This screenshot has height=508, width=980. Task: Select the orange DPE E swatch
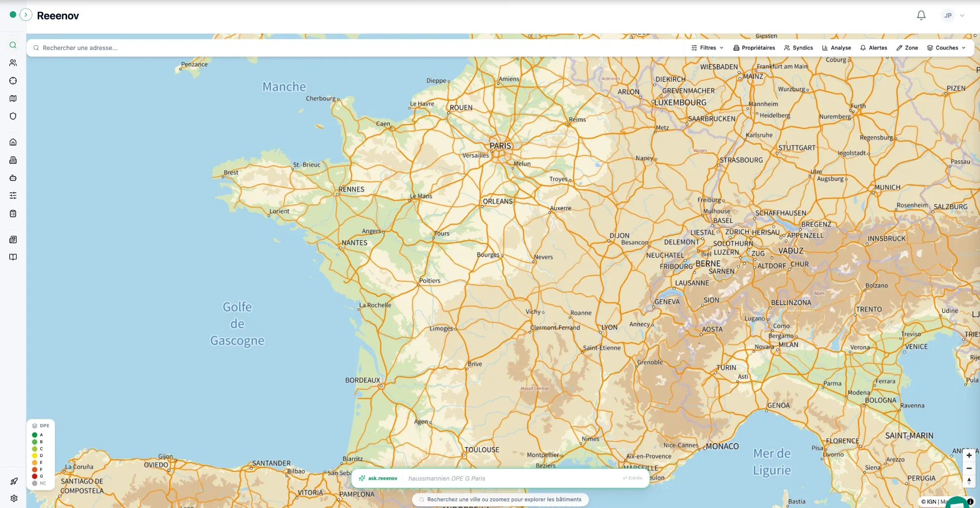[x=35, y=462]
